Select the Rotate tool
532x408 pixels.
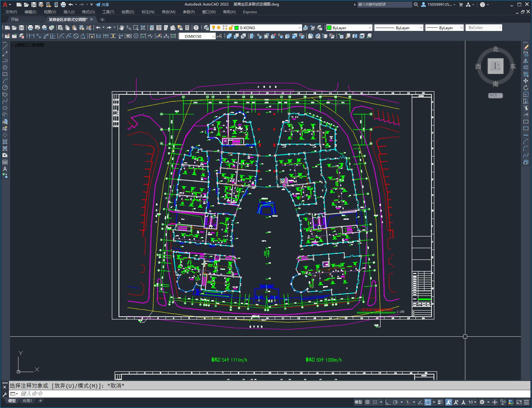pyautogui.click(x=526, y=88)
